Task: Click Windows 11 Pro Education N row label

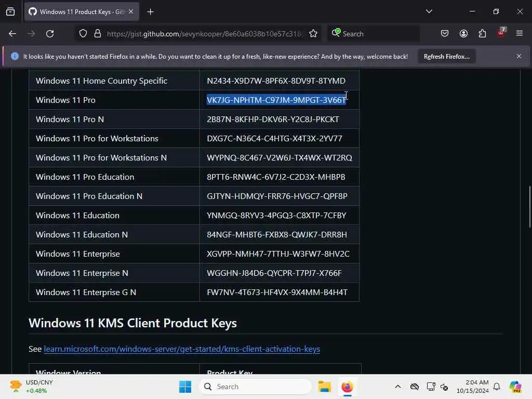Action: point(89,196)
